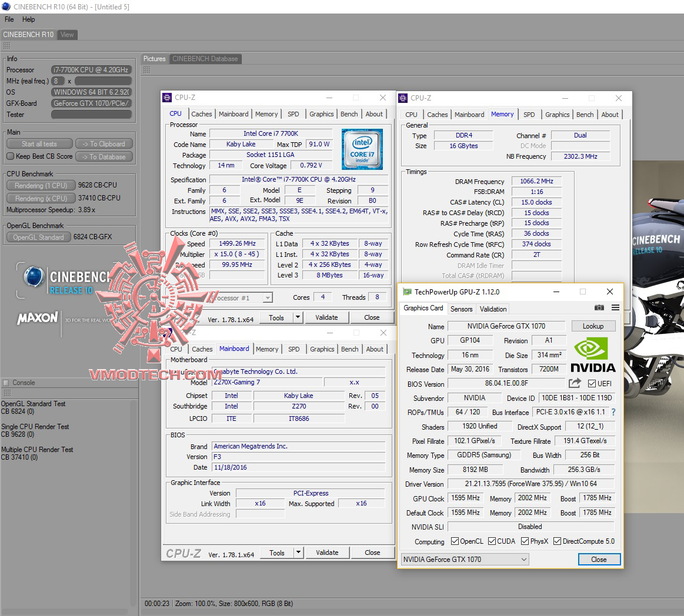The height and width of the screenshot is (616, 684).
Task: Open the Graphics tab in CPU-Z
Action: 321,113
